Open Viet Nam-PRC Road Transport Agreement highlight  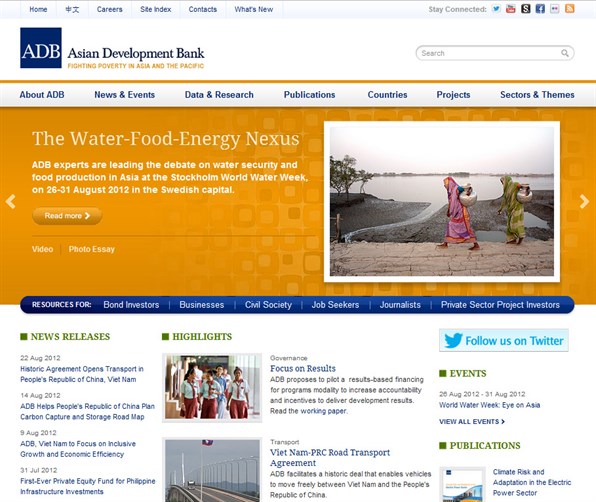coord(330,458)
